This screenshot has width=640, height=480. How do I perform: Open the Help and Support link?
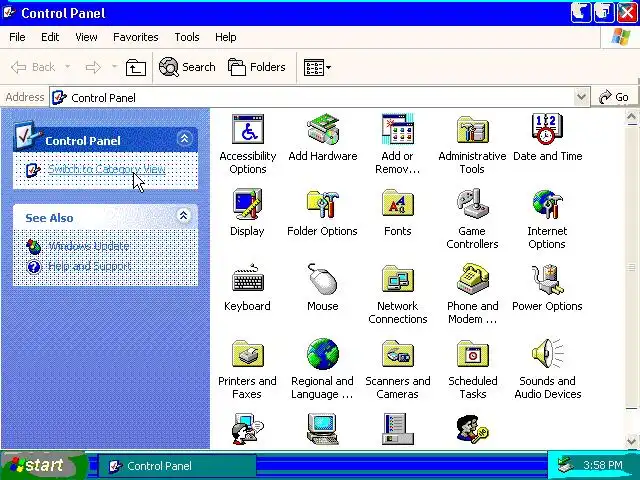(x=89, y=267)
